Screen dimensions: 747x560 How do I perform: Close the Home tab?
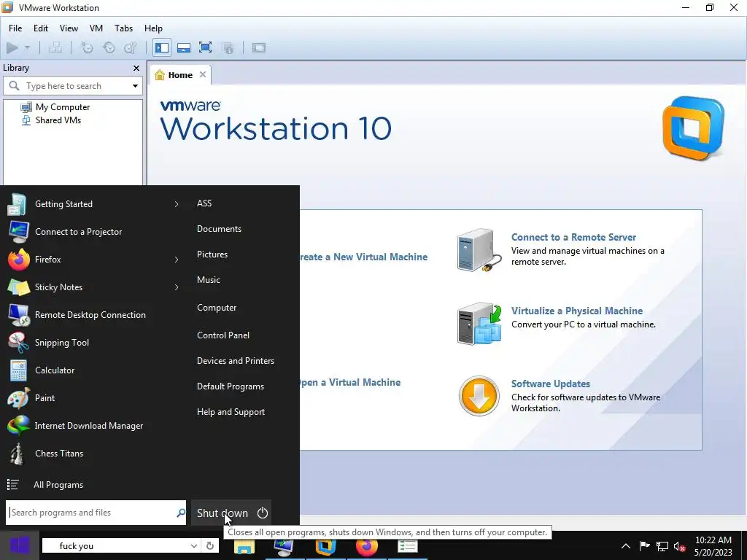(x=203, y=74)
